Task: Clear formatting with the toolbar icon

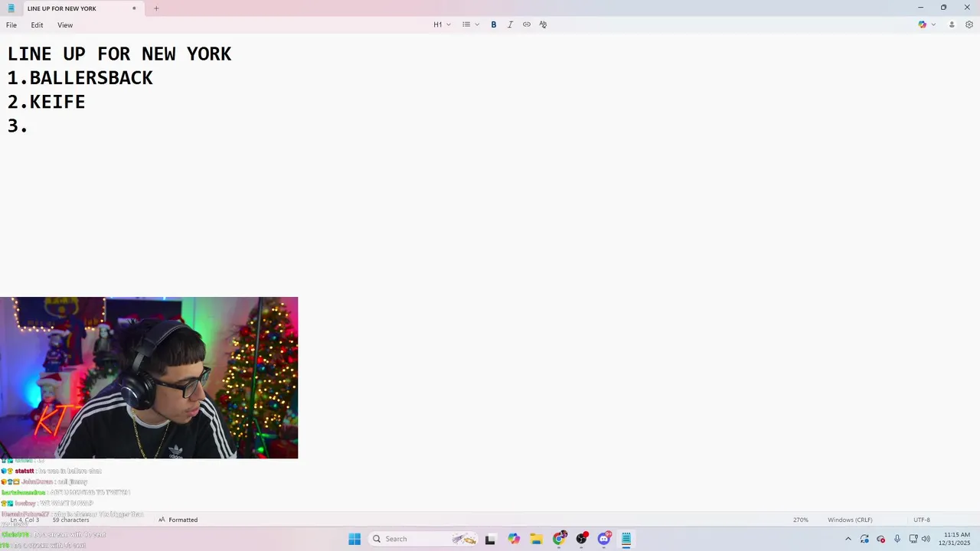Action: click(x=543, y=24)
